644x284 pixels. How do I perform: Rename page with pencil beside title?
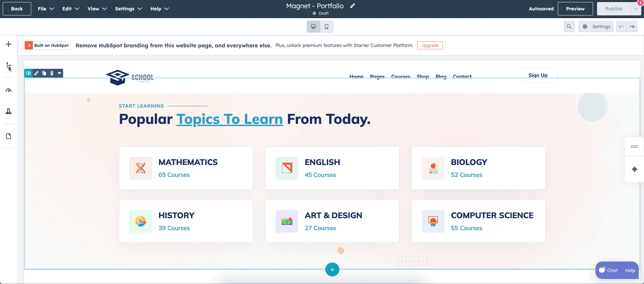[353, 6]
